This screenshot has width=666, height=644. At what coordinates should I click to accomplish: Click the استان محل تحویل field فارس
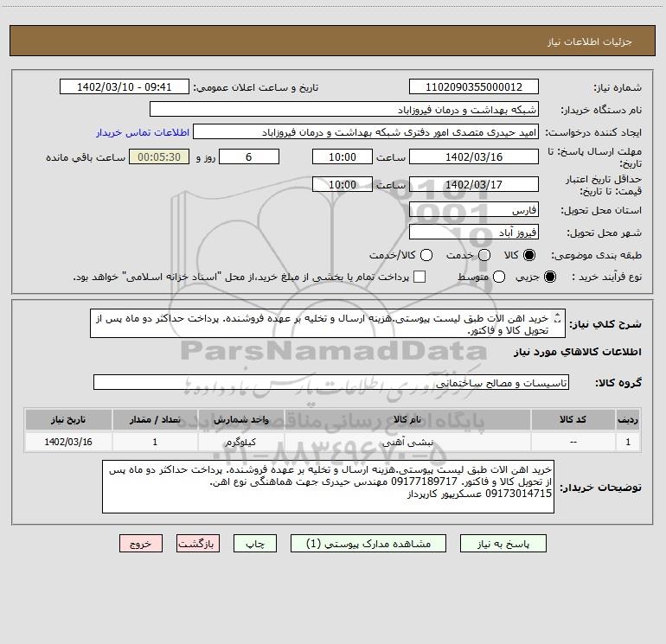click(474, 209)
